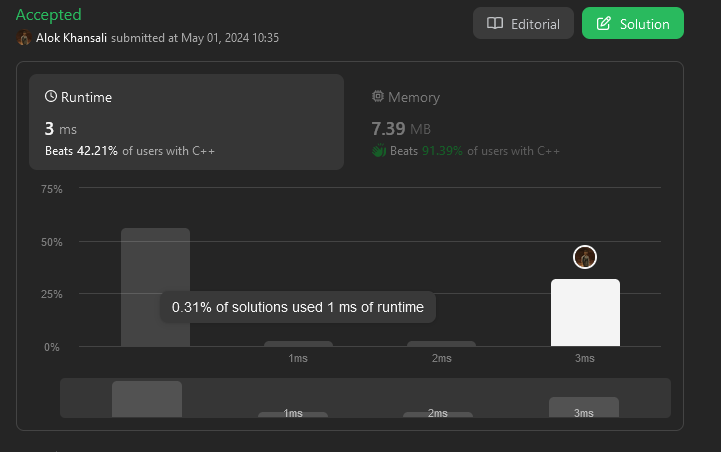Click the 1ms runtime tooltip
The width and height of the screenshot is (721, 452).
click(298, 307)
